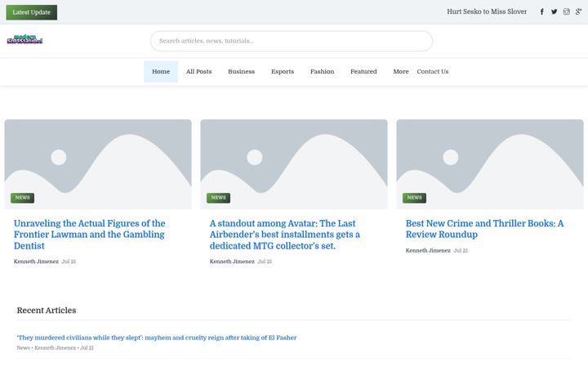This screenshot has height=368, width=588.
Task: Select the Home menu item
Action: click(161, 72)
